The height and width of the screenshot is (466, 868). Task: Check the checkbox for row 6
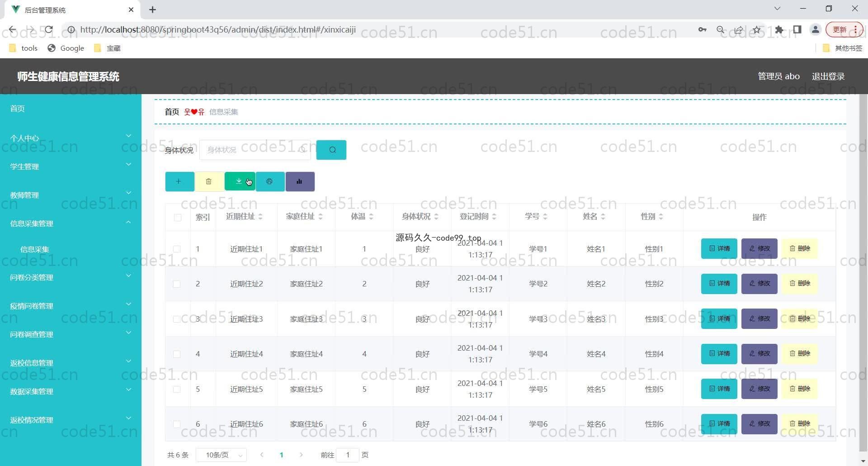click(x=177, y=424)
